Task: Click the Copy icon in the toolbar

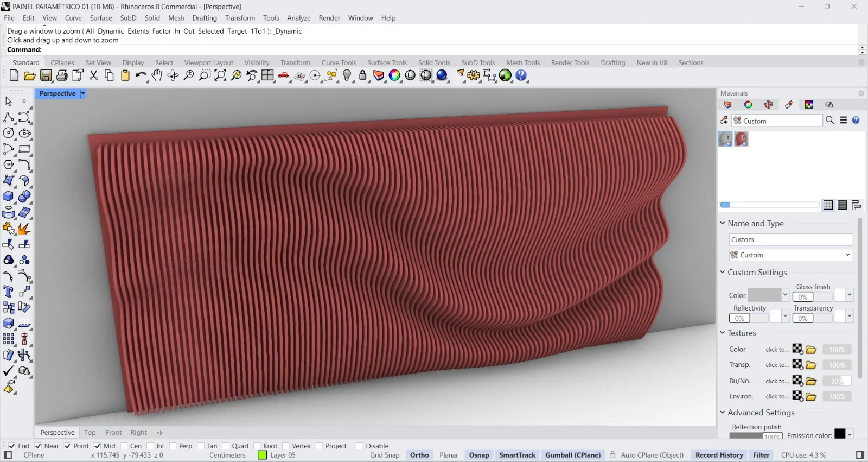Action: (x=109, y=75)
